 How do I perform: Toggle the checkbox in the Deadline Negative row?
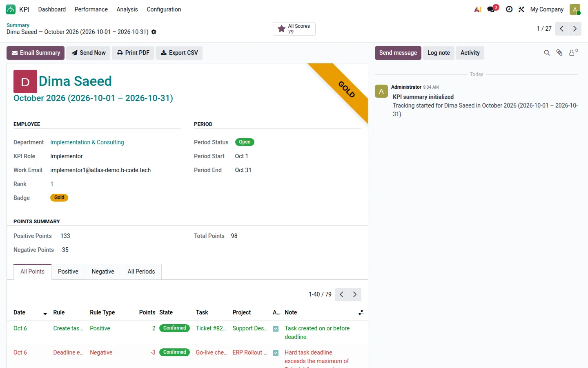click(276, 353)
